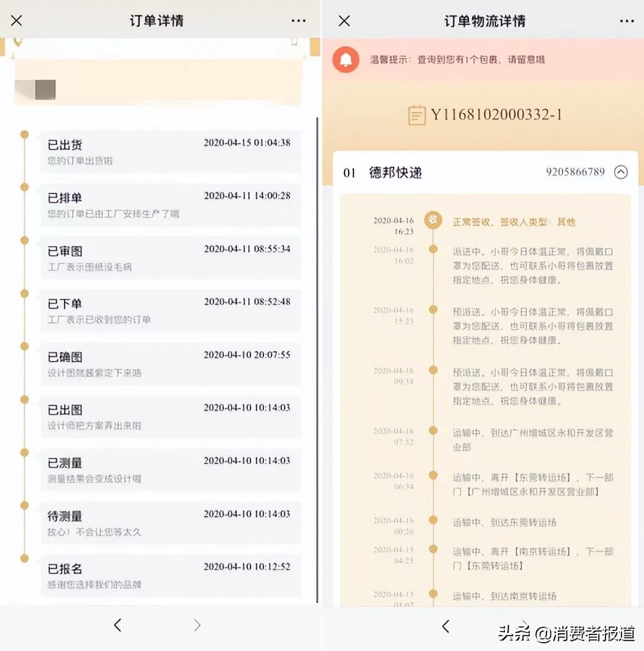Select the 已报名 status entry
This screenshot has height=651, width=644.
pos(170,575)
